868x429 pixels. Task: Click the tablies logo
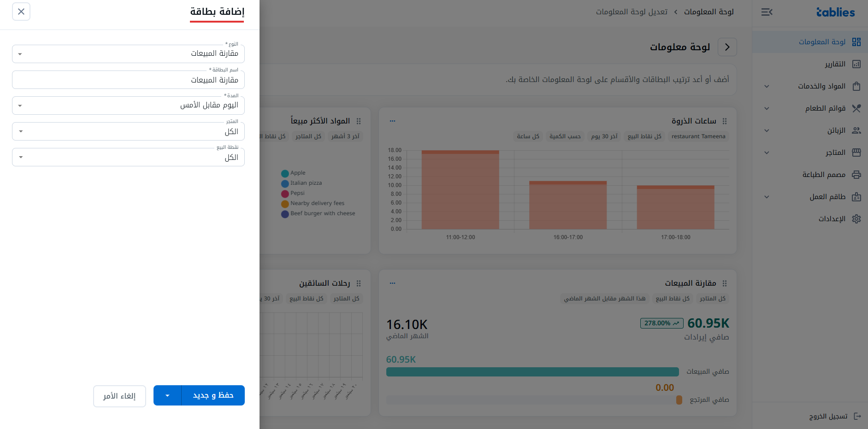(x=835, y=12)
